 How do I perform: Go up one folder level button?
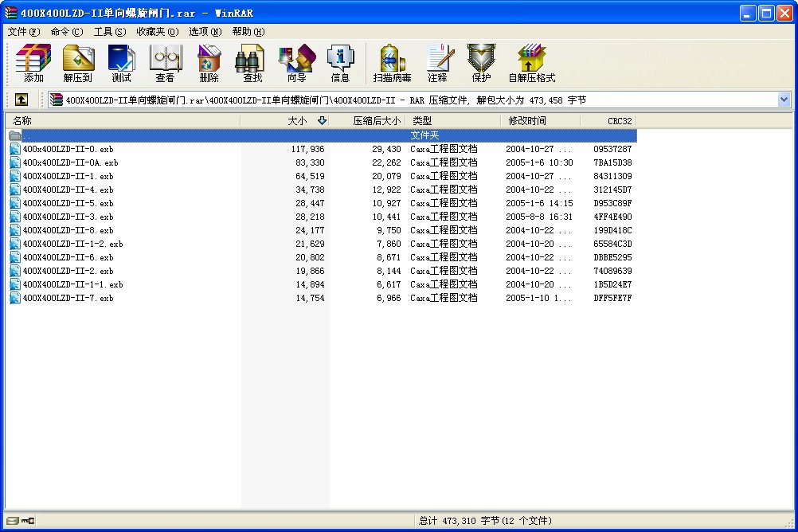[x=21, y=100]
